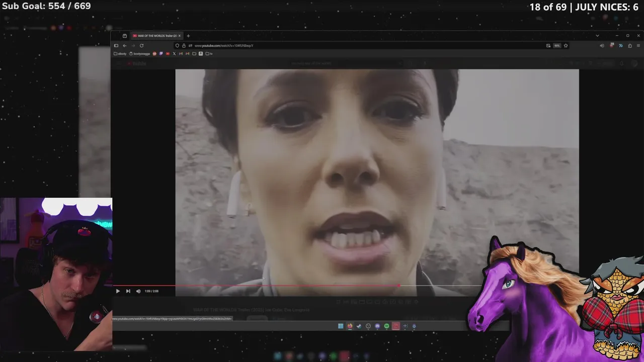Open the Windows Start button
The image size is (644, 362).
click(x=341, y=326)
